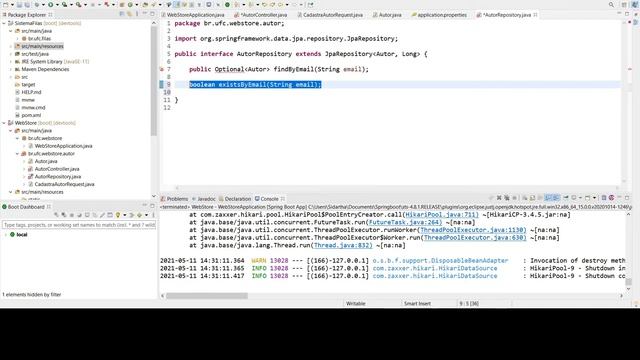
Task: Click start icon in Boot Dashboard toolbar
Action: [x=56, y=215]
